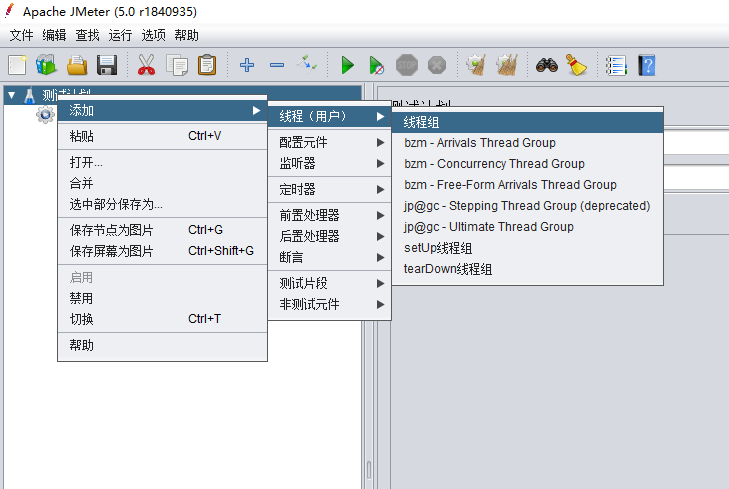Click 添加 in context menu

coord(162,111)
